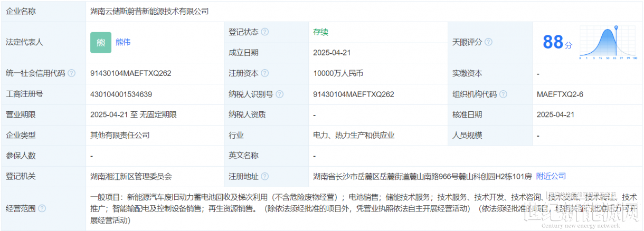
Task: Open help icon beside 经营范围
Action: (x=42, y=208)
